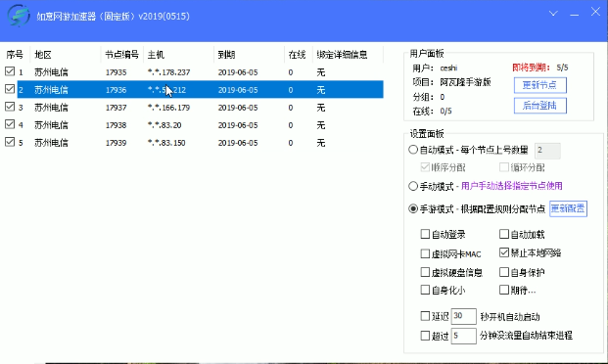
Task: Click the 后台登陆 button
Action: (x=540, y=106)
